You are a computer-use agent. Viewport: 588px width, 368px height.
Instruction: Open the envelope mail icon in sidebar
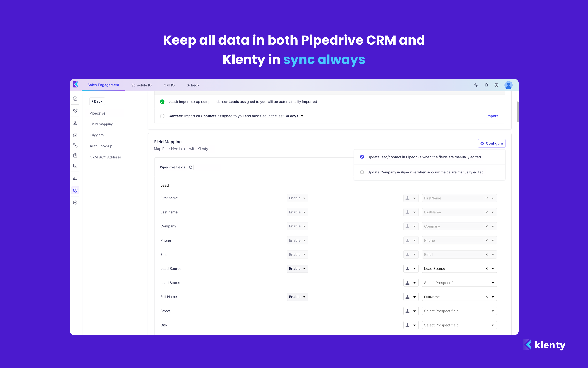pyautogui.click(x=75, y=135)
